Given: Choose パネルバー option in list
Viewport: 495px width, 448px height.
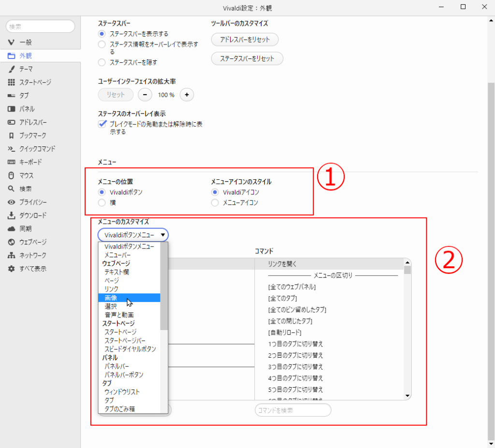Looking at the screenshot, I should click(130, 366).
